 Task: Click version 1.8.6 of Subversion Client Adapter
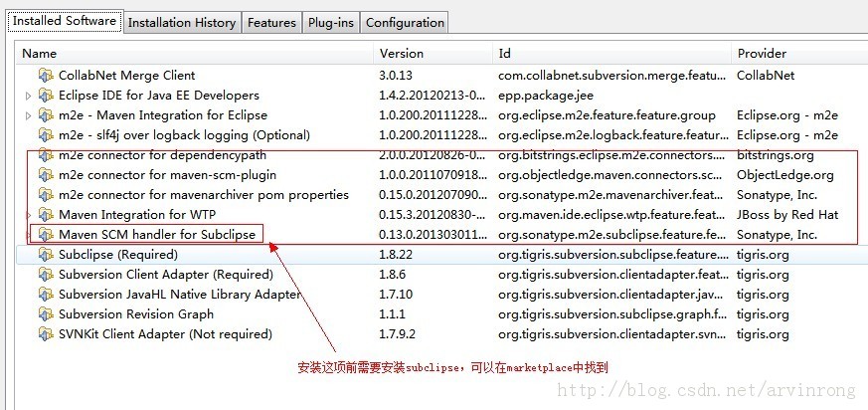tap(393, 275)
